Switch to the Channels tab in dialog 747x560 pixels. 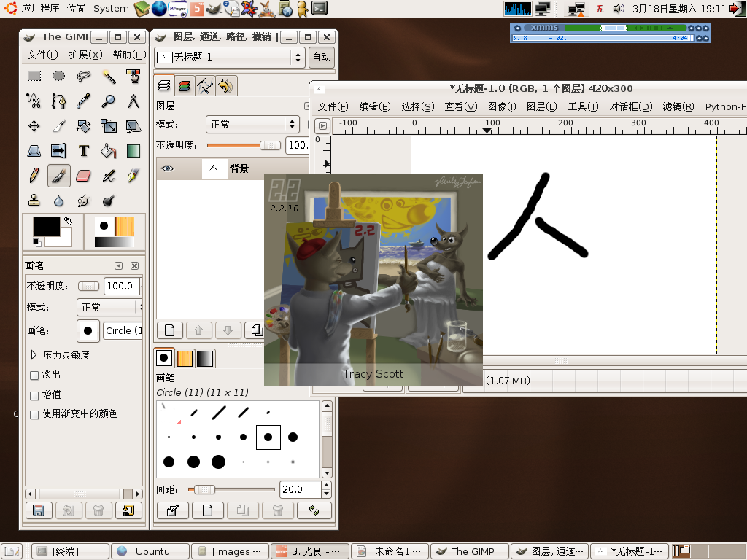click(185, 86)
